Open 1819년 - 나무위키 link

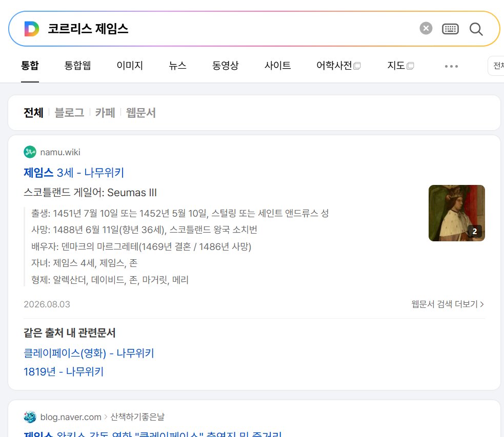tap(64, 372)
